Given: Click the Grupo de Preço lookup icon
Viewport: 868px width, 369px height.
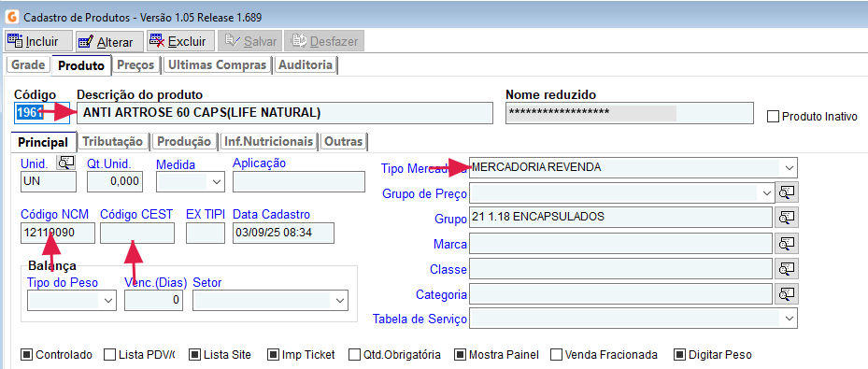Looking at the screenshot, I should 787,192.
